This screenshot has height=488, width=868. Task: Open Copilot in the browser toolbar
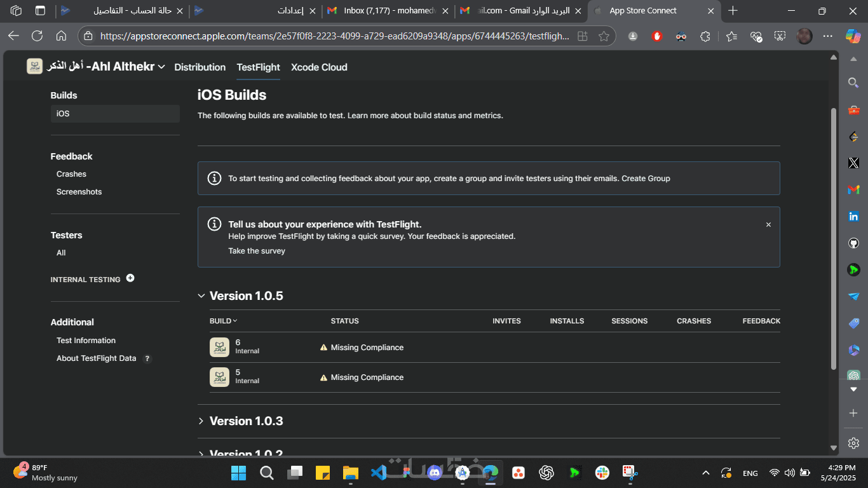[x=853, y=36]
